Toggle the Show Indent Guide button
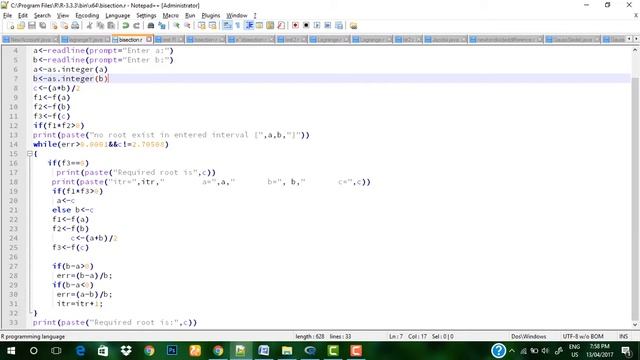Screen dimensions: 640x360 [249, 26]
